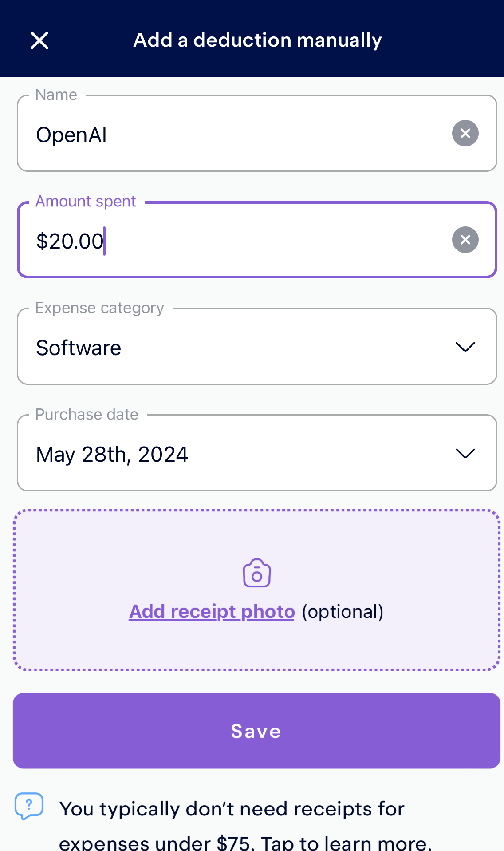Click the chevron arrow beside Software

pos(465,347)
